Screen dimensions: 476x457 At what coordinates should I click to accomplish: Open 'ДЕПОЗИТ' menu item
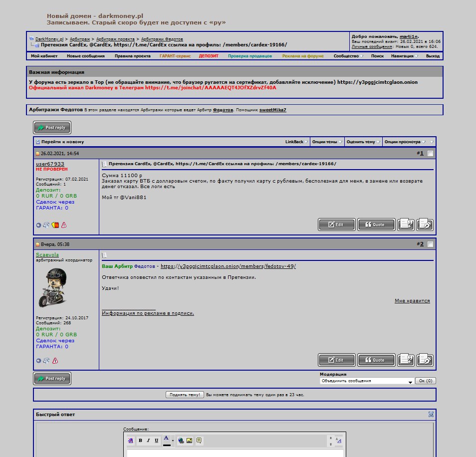209,56
